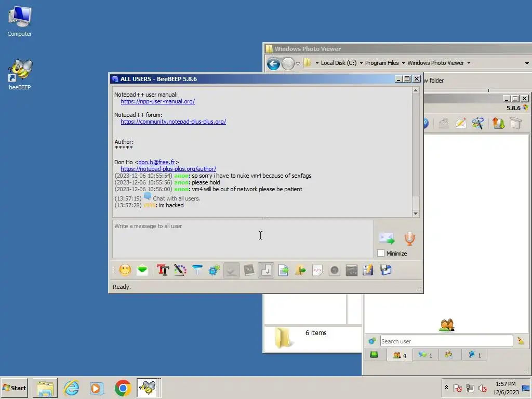
Task: Open the blue gear message settings
Action: 214,270
